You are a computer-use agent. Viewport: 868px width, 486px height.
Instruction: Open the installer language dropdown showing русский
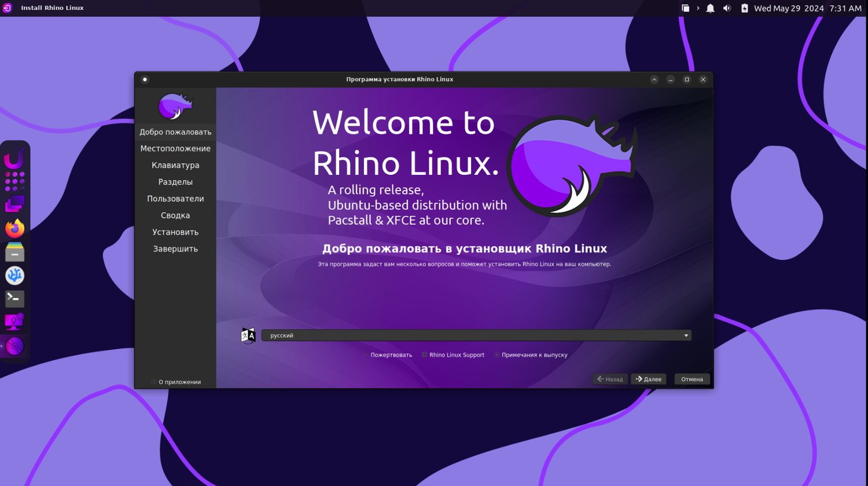pyautogui.click(x=476, y=335)
